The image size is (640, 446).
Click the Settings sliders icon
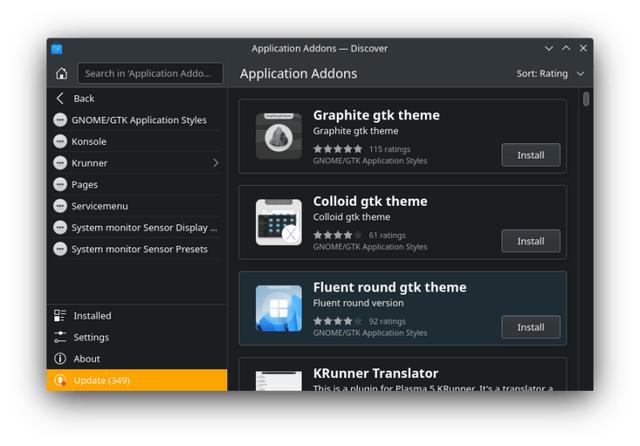(x=60, y=337)
